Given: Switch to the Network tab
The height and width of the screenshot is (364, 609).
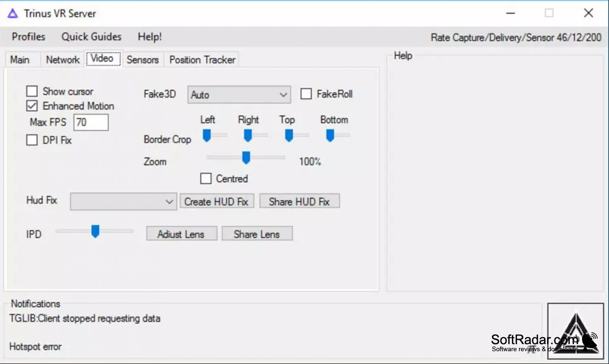Looking at the screenshot, I should 63,60.
